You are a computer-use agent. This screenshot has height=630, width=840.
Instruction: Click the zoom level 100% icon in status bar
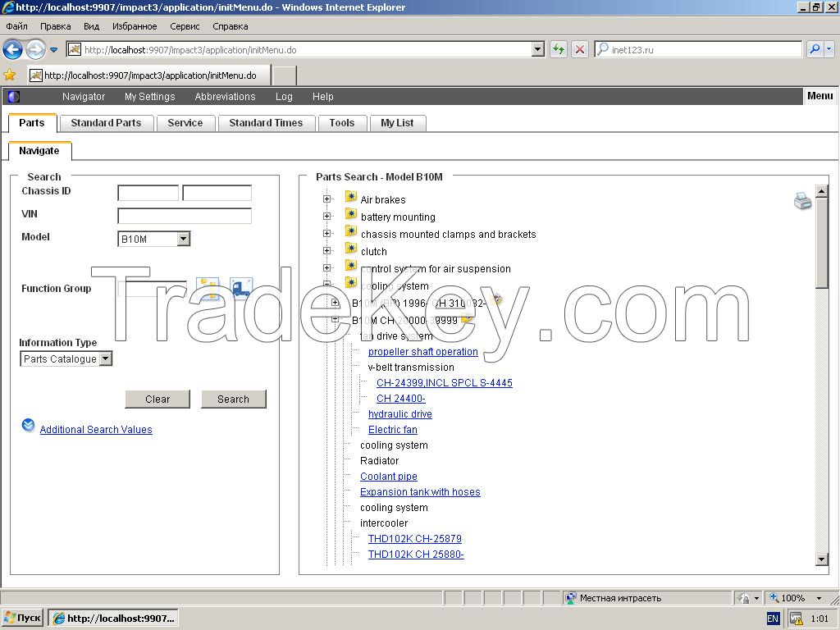pyautogui.click(x=774, y=597)
